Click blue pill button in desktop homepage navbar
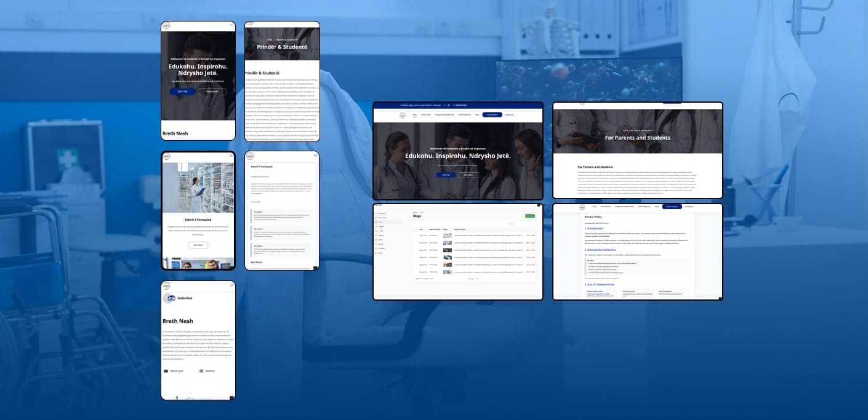Image resolution: width=868 pixels, height=420 pixels. click(492, 115)
